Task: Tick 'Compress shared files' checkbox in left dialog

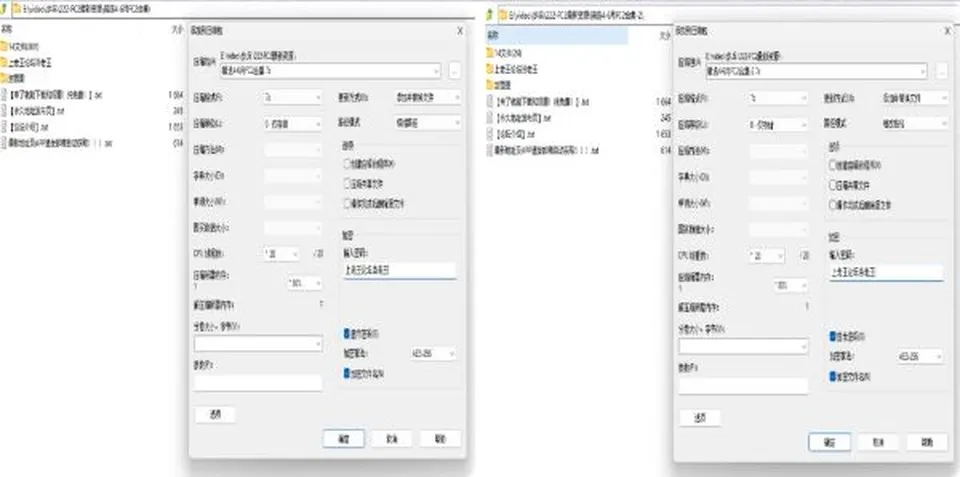Action: point(347,183)
